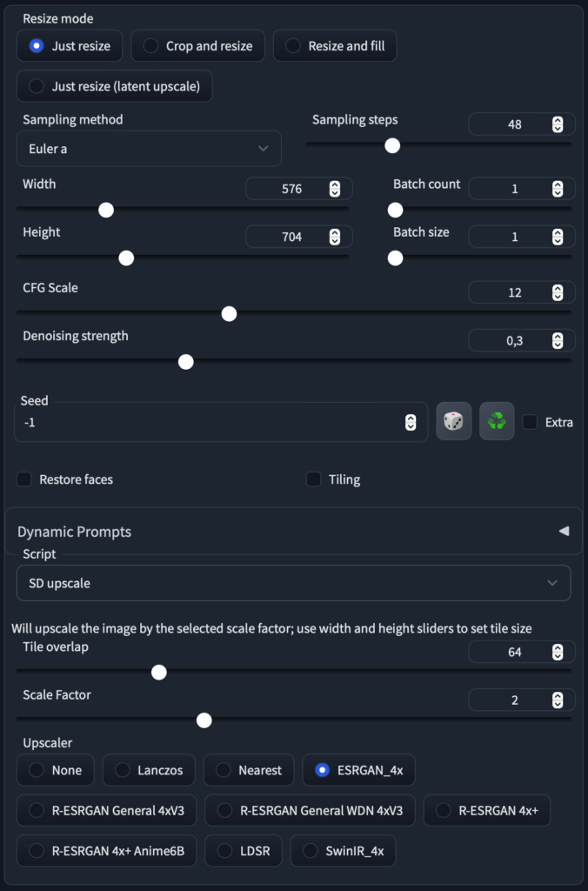Image resolution: width=588 pixels, height=891 pixels.
Task: Enable the Tiling checkbox
Action: pos(314,479)
